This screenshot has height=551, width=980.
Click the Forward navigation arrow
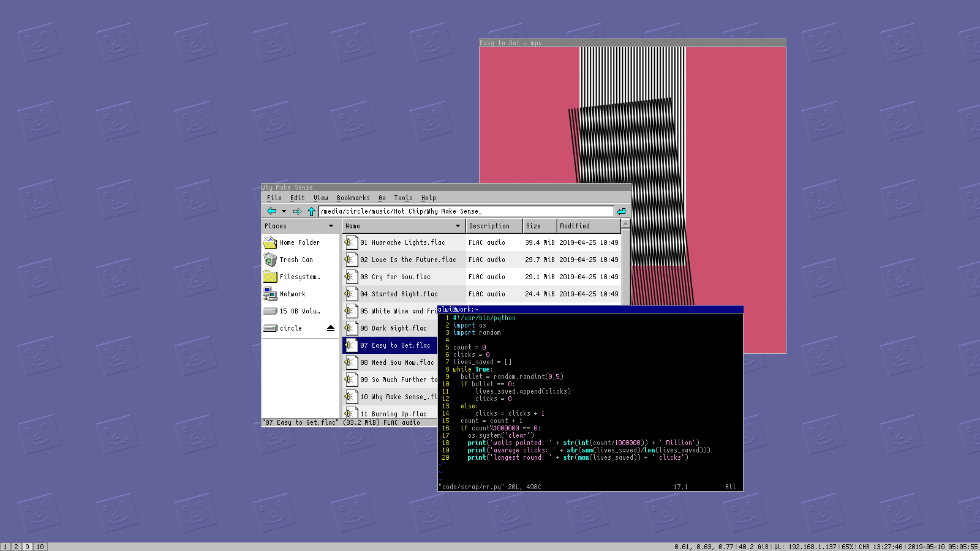tap(297, 211)
